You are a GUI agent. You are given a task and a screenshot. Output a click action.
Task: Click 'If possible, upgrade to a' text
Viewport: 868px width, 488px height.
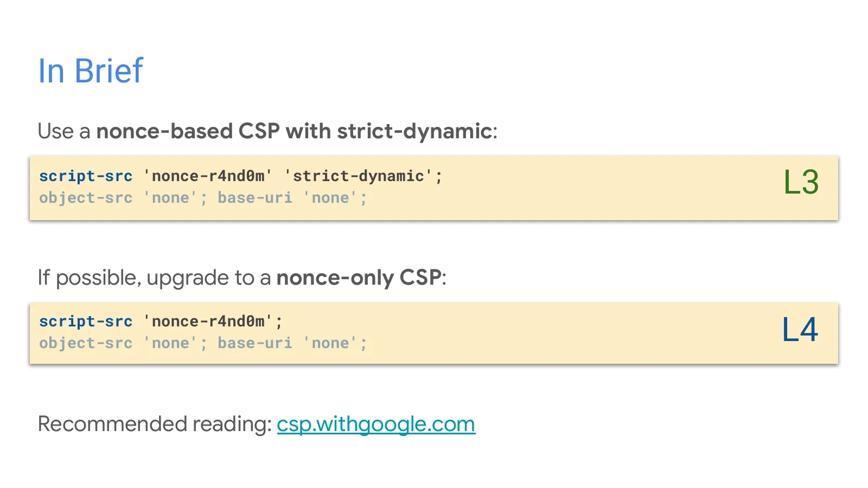[154, 278]
